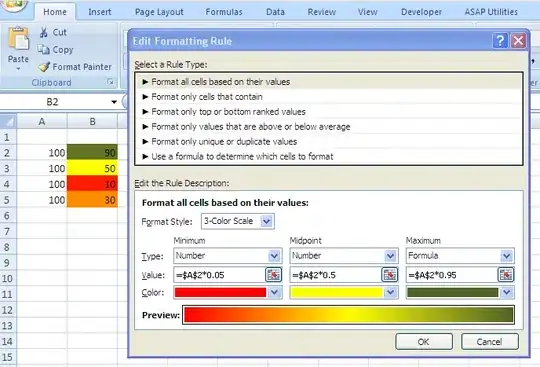Open the Minimum Type dropdown
This screenshot has height=367, width=540.
coord(274,256)
